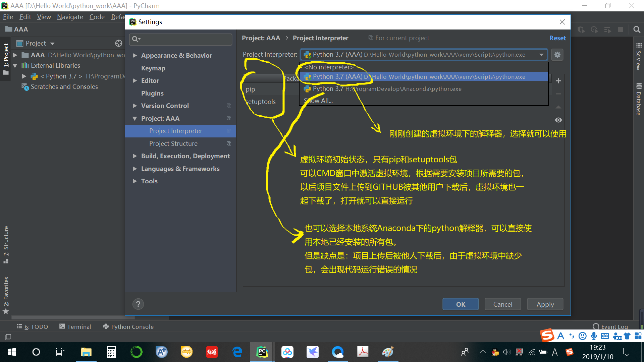Click the Reset link

pos(557,38)
